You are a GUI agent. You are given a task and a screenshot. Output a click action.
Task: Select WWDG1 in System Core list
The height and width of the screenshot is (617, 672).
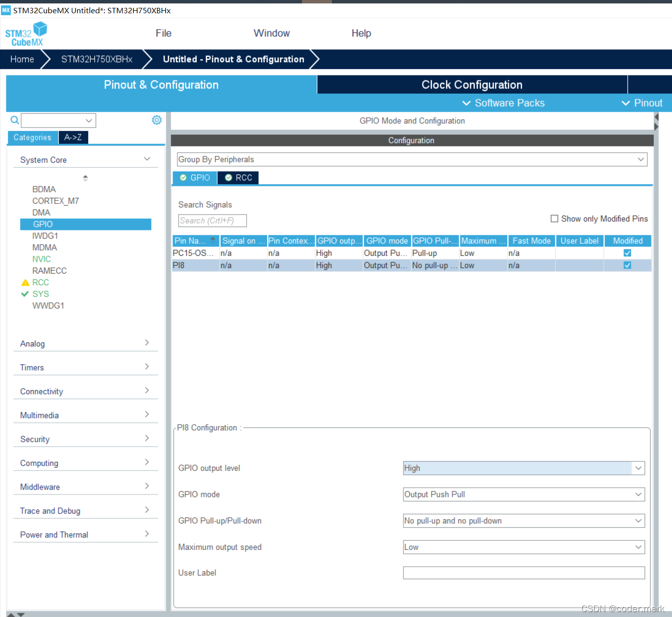48,306
